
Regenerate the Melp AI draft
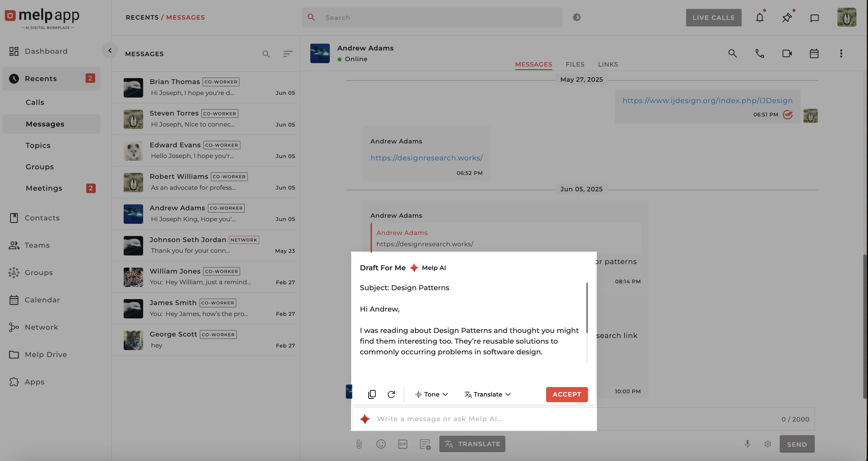click(x=391, y=394)
